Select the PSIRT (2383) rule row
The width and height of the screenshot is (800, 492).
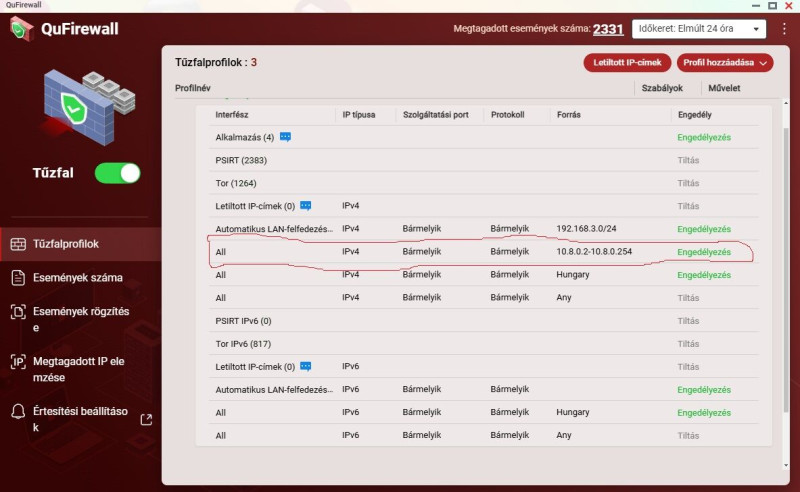point(484,160)
